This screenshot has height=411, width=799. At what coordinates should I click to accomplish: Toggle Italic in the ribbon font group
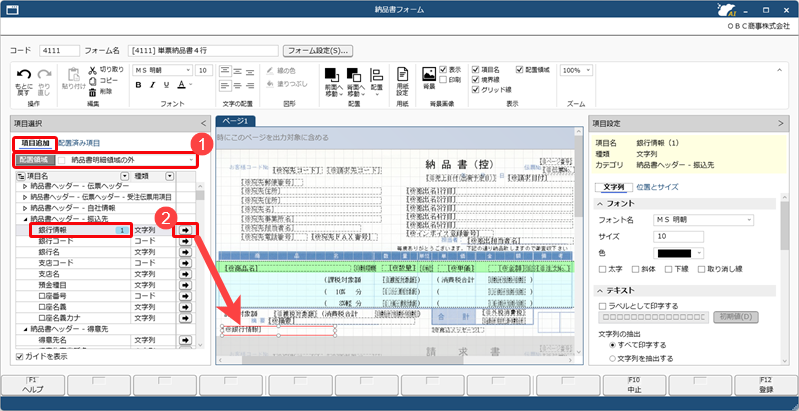tap(152, 85)
